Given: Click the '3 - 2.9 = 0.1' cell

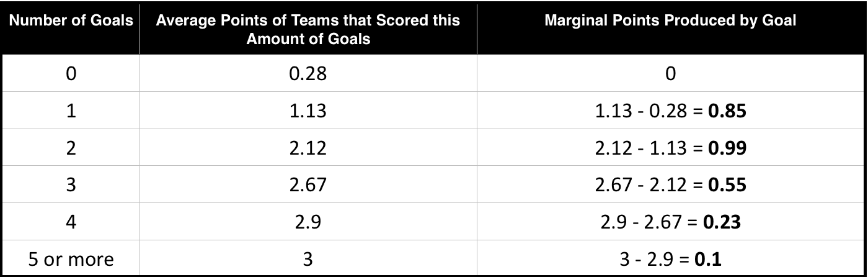Looking at the screenshot, I should [x=670, y=258].
